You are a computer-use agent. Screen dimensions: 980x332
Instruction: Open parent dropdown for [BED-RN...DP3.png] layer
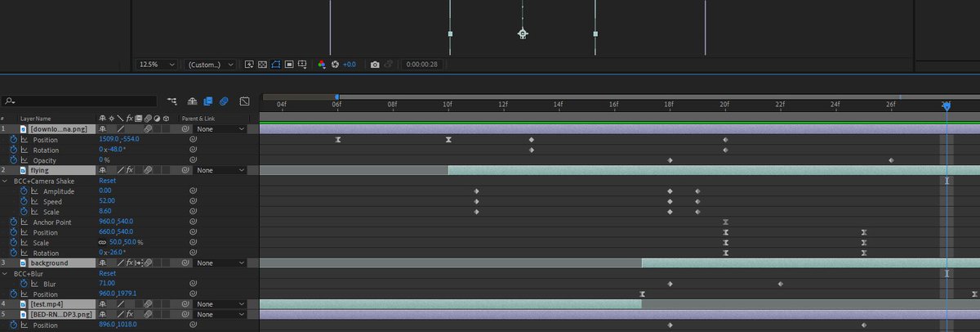[220, 314]
